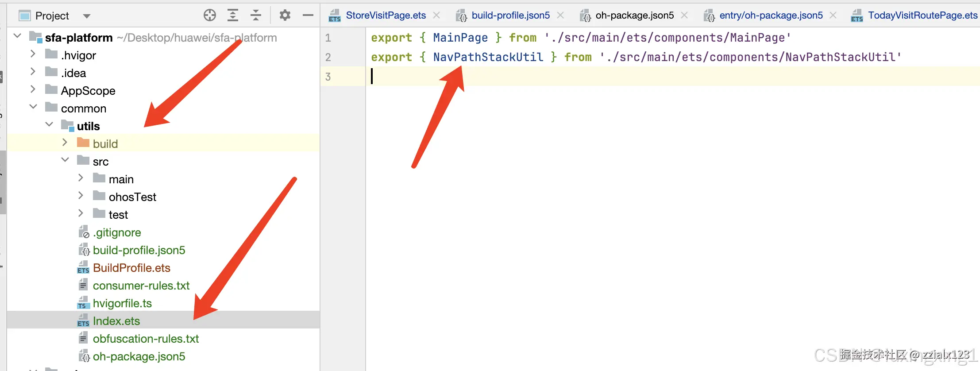Click the ETS icon beside Index.ets
Viewport: 980px width, 371px height.
point(83,321)
